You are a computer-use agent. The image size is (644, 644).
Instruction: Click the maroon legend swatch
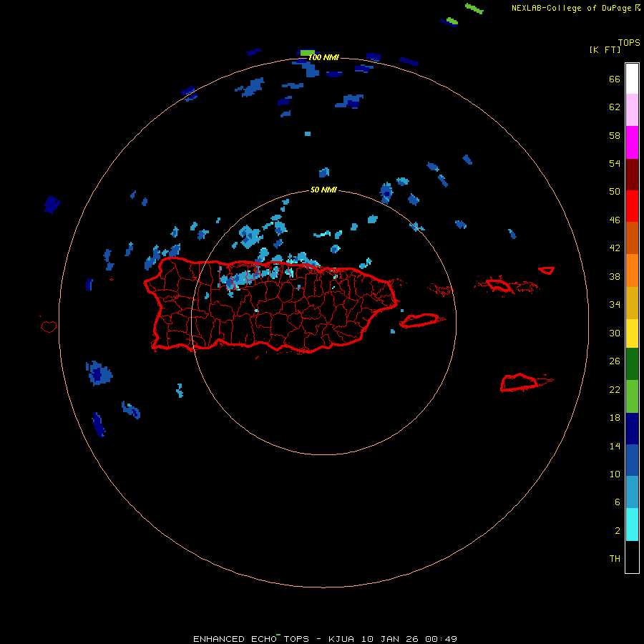click(x=632, y=174)
